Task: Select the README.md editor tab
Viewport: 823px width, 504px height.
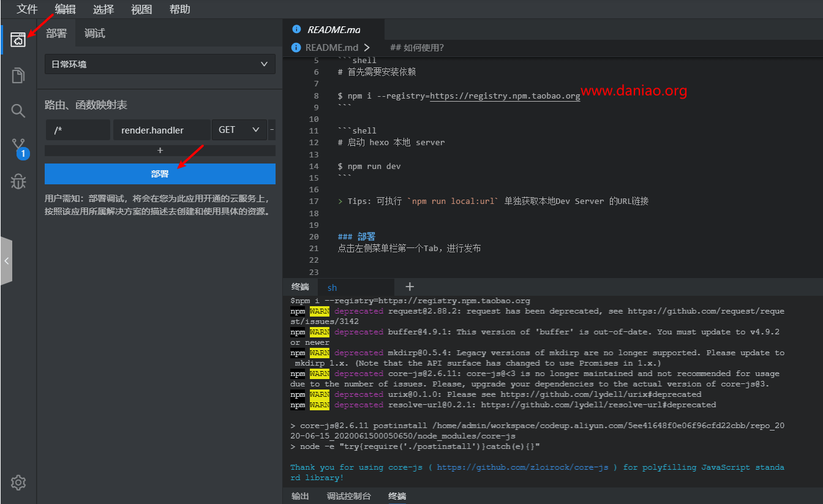Action: [333, 29]
